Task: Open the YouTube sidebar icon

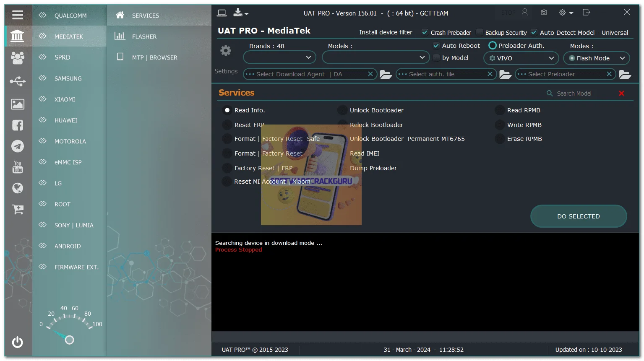Action: point(18,167)
